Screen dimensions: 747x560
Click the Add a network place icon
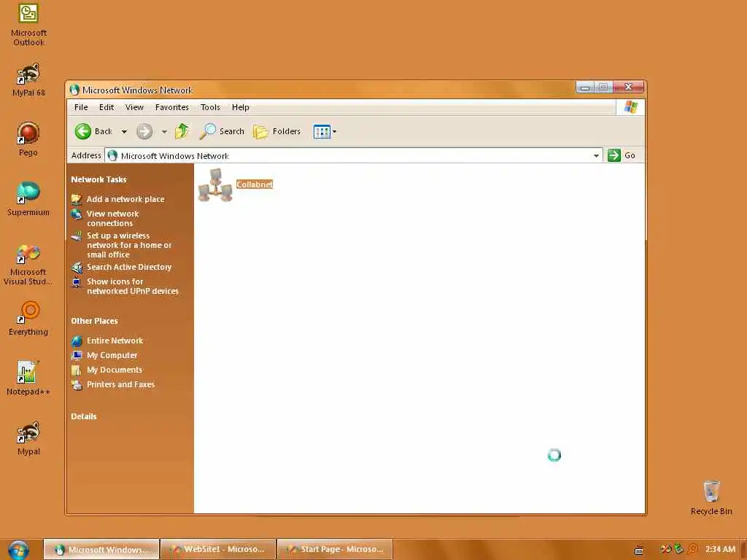[x=76, y=199]
